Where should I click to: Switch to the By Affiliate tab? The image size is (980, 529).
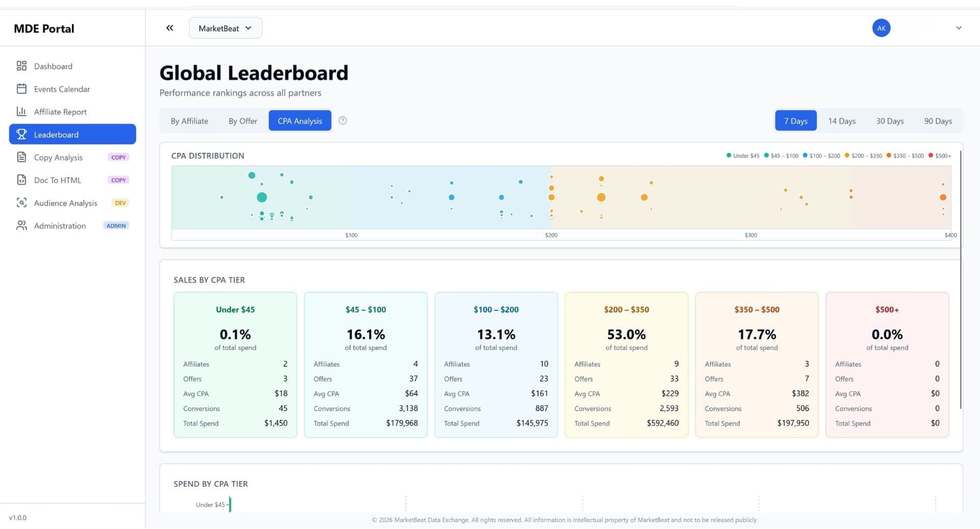click(x=189, y=121)
